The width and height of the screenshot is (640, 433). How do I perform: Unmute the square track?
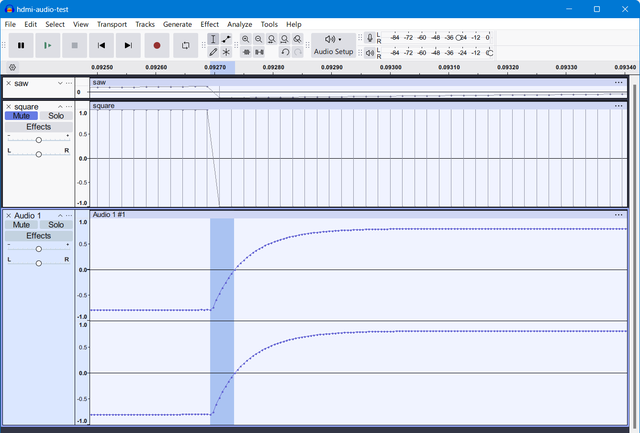pyautogui.click(x=21, y=116)
